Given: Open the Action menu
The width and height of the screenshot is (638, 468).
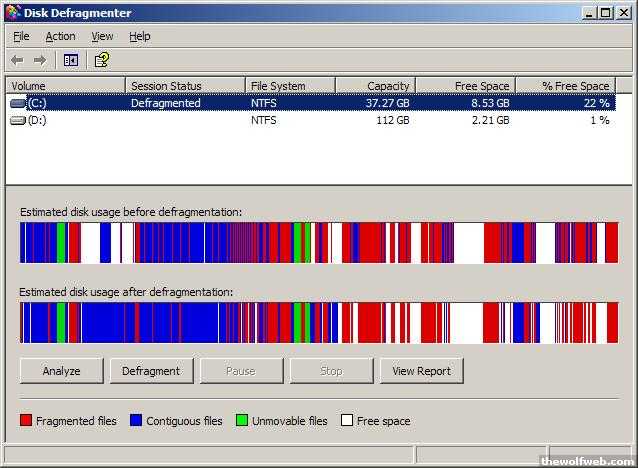Looking at the screenshot, I should point(60,37).
